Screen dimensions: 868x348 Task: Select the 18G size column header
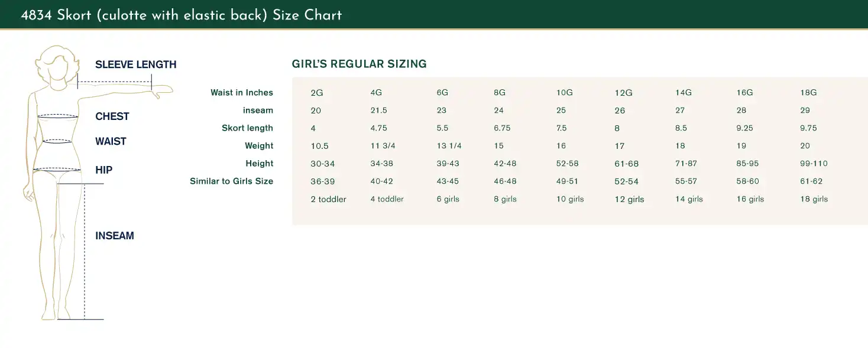(x=808, y=93)
